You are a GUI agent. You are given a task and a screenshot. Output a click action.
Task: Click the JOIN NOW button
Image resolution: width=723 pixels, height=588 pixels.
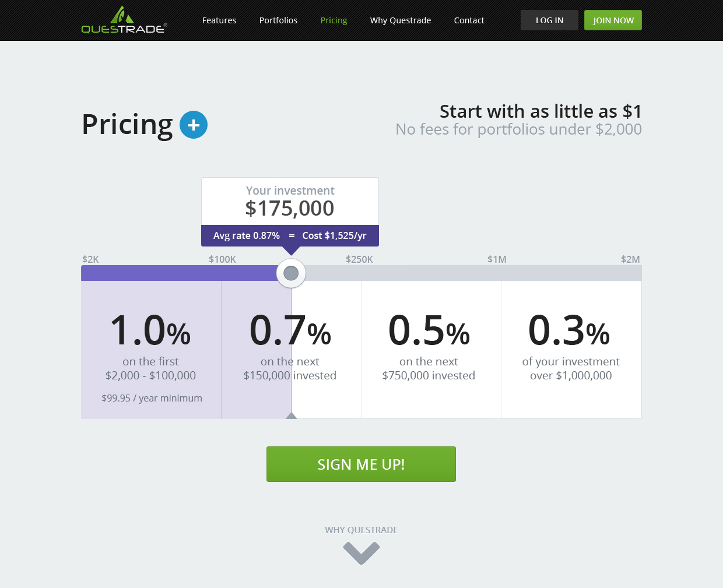pyautogui.click(x=613, y=20)
